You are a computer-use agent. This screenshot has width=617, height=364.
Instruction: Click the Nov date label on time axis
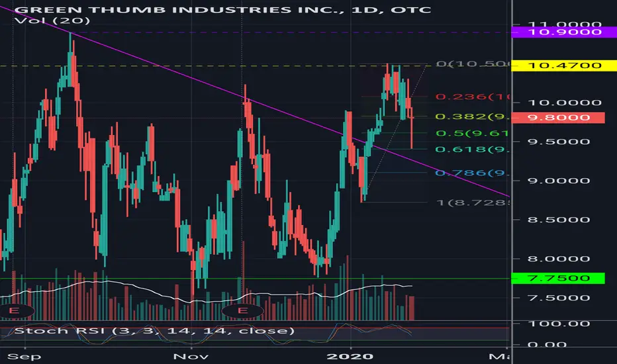(x=191, y=357)
